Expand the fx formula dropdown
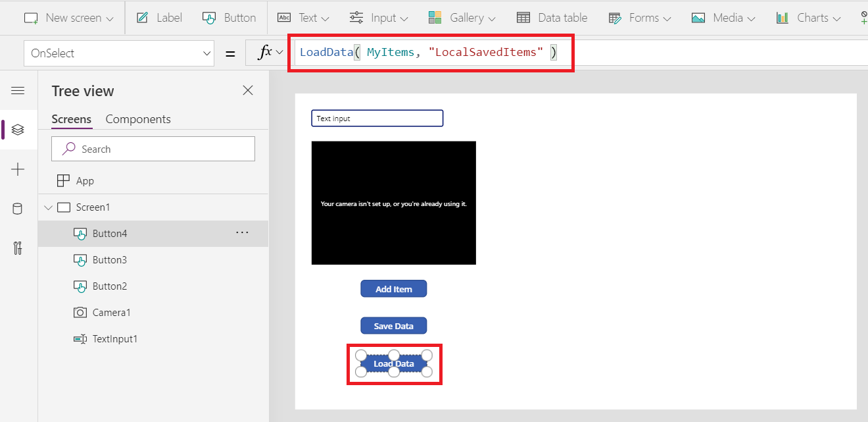This screenshot has width=868, height=422. pyautogui.click(x=266, y=52)
